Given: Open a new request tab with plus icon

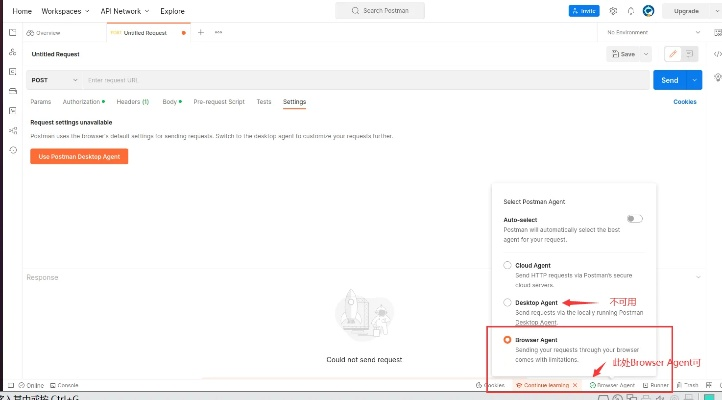Looking at the screenshot, I should point(200,32).
